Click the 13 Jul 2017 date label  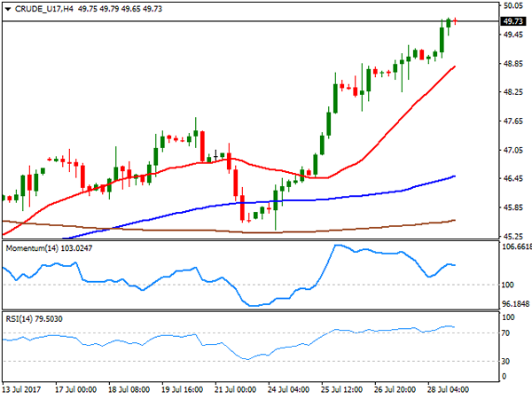pyautogui.click(x=21, y=389)
